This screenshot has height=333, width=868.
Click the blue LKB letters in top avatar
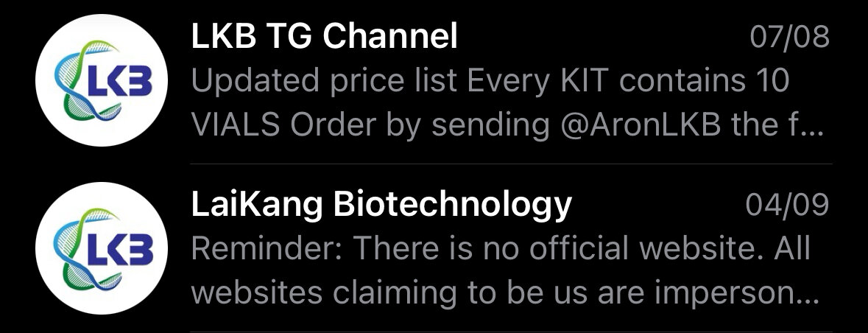[x=119, y=82]
